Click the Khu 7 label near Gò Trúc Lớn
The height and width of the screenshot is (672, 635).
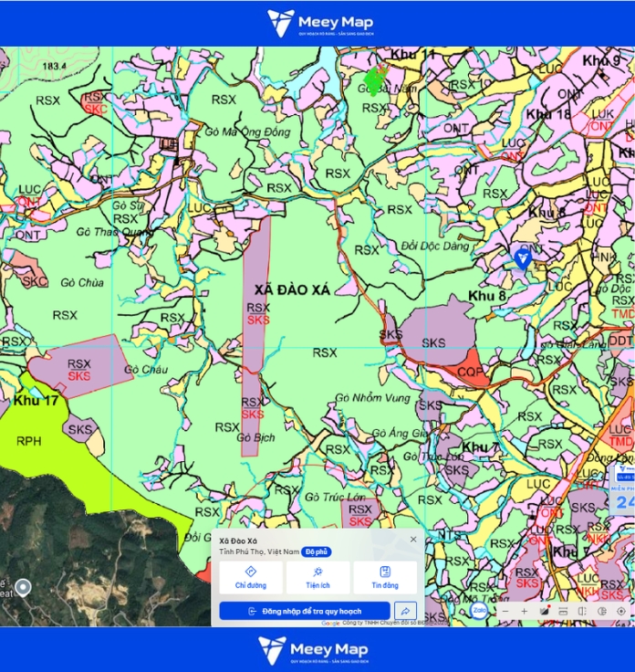coord(480,447)
